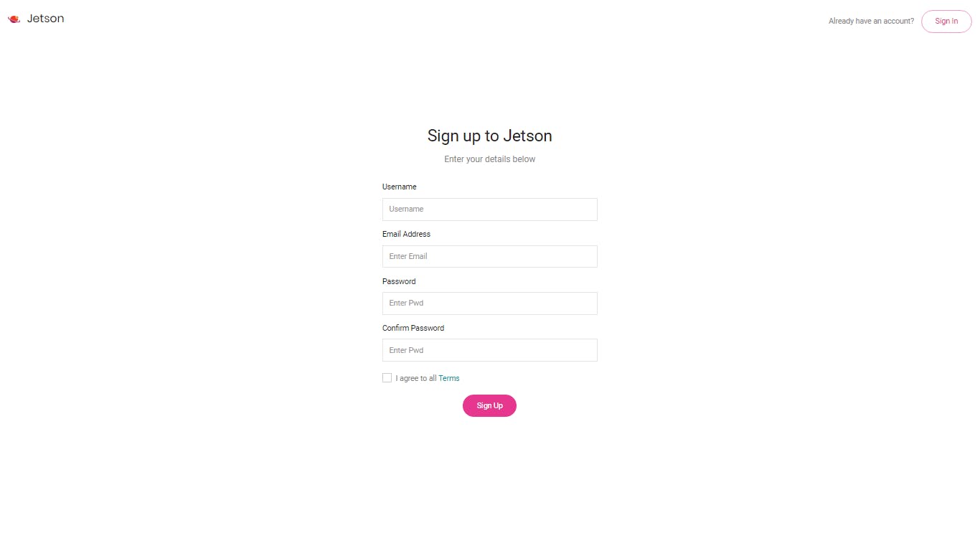This screenshot has width=980, height=551.
Task: Click the 'Enter your details below' subtitle
Action: (490, 159)
